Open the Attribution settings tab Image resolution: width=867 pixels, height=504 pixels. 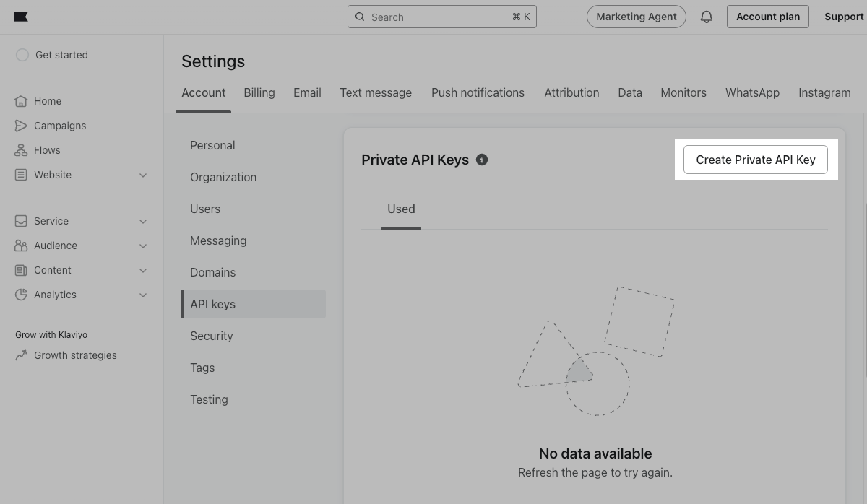(571, 92)
